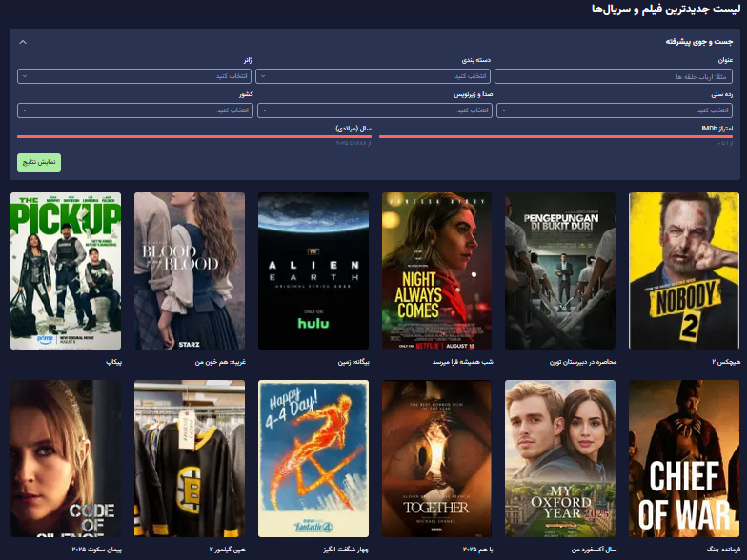Screen dimensions: 747x560
Task: Click the title link با هم ۲۰۲۵
Action: click(478, 550)
